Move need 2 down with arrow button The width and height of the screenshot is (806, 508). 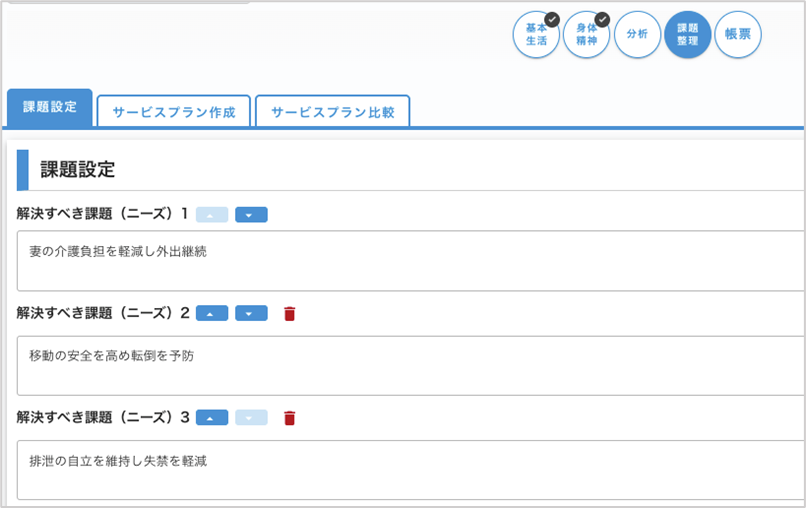tap(251, 314)
